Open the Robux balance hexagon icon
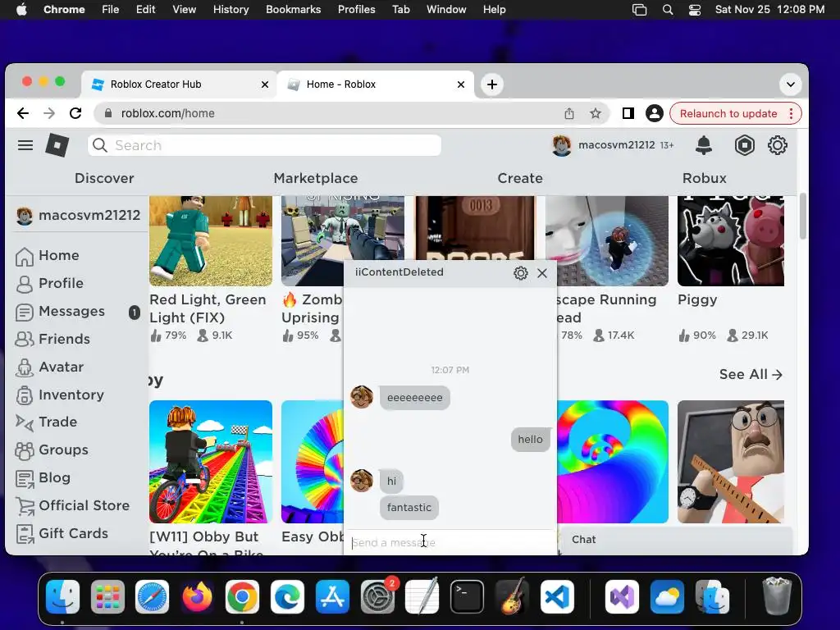Screen dimensions: 840x630 point(745,145)
